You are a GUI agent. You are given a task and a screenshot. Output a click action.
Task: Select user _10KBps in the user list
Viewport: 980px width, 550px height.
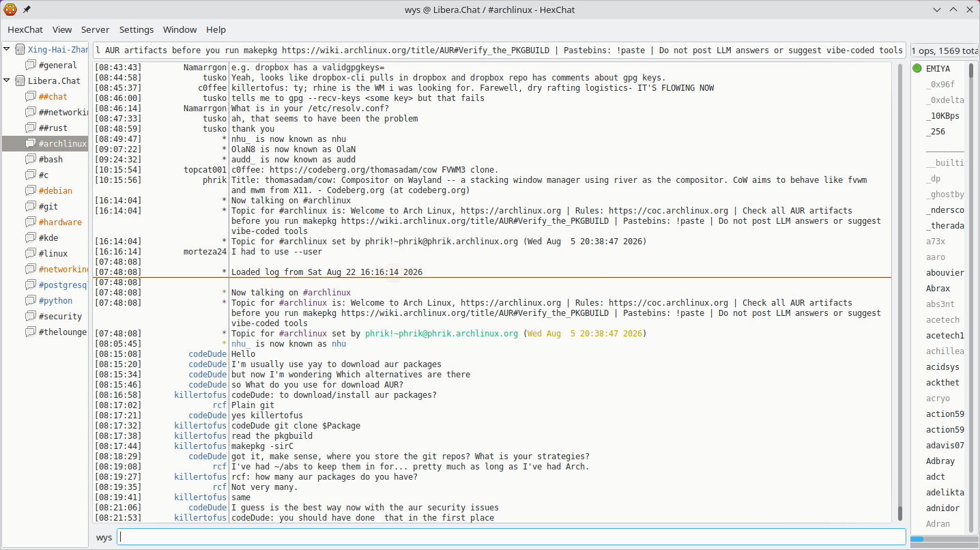pyautogui.click(x=942, y=116)
